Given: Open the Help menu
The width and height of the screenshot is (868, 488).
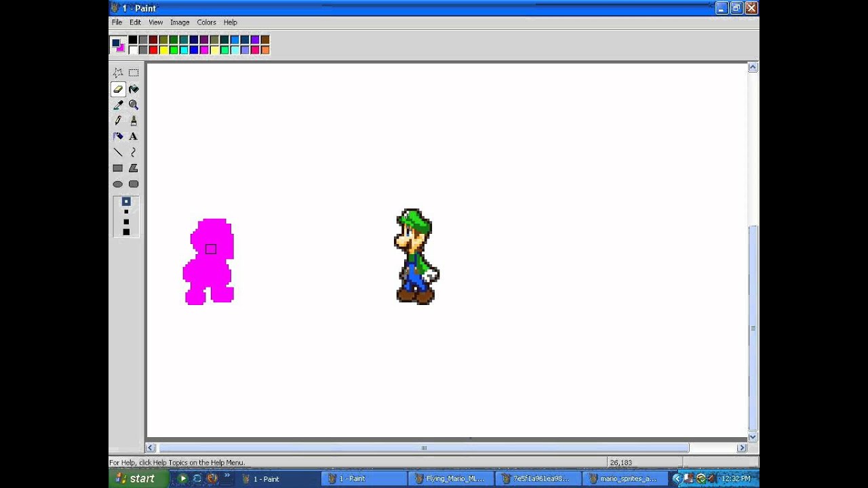Looking at the screenshot, I should pos(230,22).
